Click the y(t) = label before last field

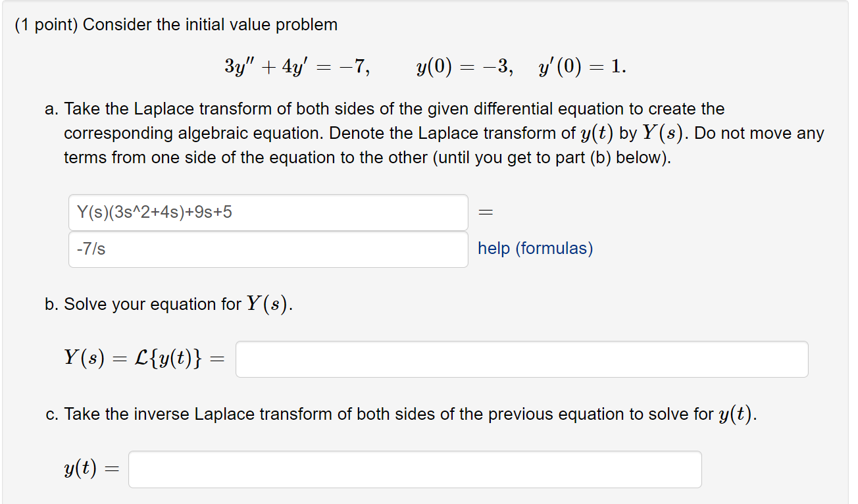(92, 468)
